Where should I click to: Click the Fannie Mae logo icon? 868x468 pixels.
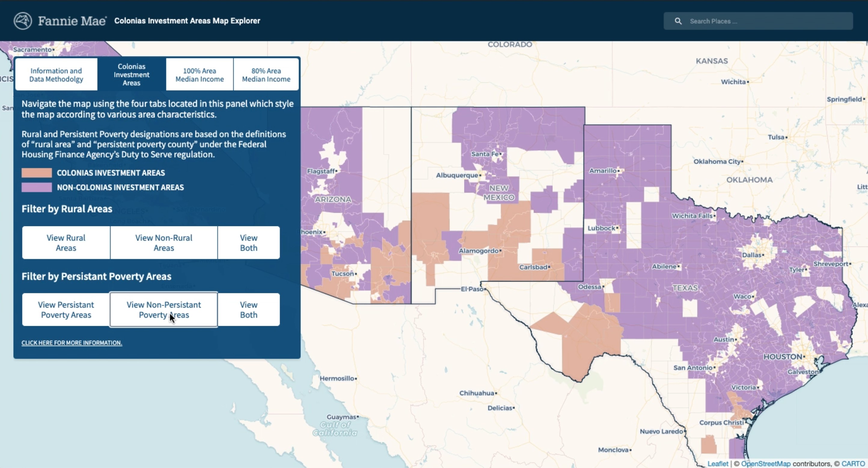[x=23, y=21]
